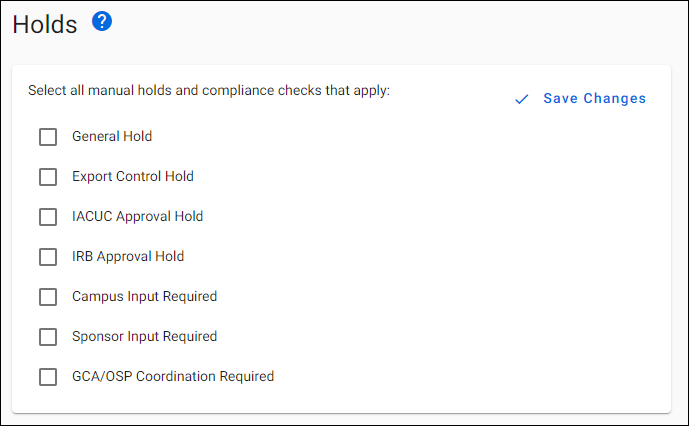Click the "IACUC Approval Hold" label text

(x=137, y=216)
